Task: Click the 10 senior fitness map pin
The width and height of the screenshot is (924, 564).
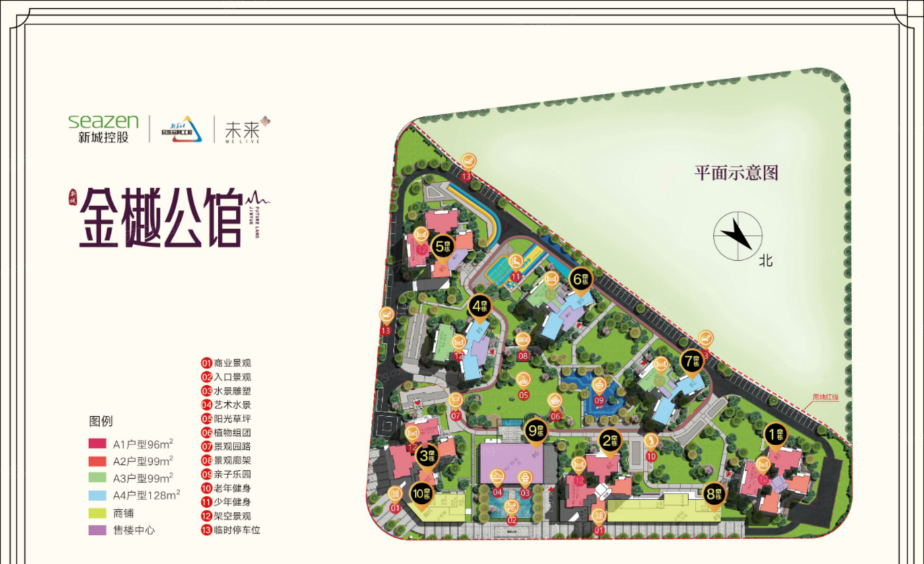Action: click(x=651, y=448)
